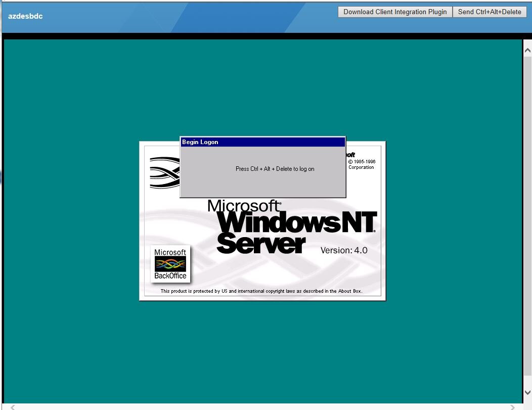Click the vertical scrollbar track
This screenshot has width=532, height=410.
527,217
